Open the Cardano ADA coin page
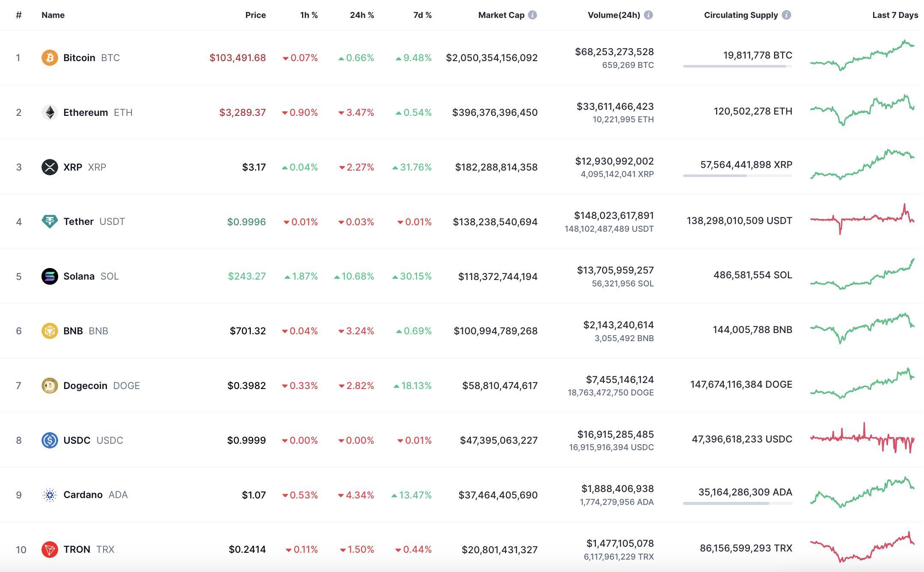This screenshot has height=572, width=924. [x=83, y=495]
